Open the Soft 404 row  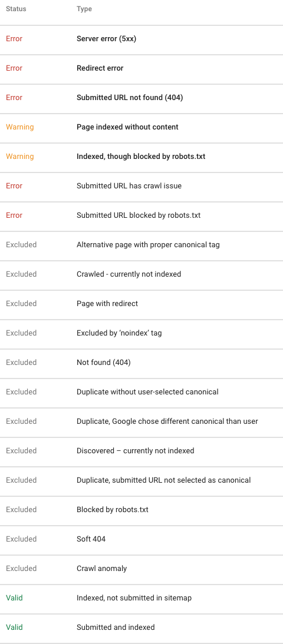pyautogui.click(x=141, y=539)
